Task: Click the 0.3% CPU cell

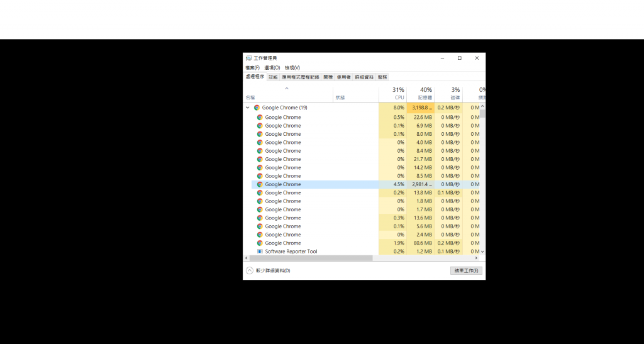Action: pyautogui.click(x=392, y=218)
